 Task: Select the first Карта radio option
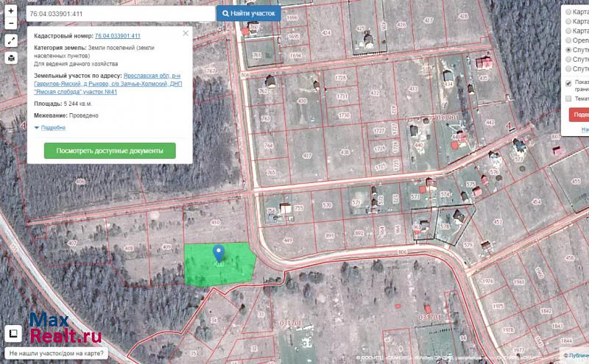coord(568,13)
